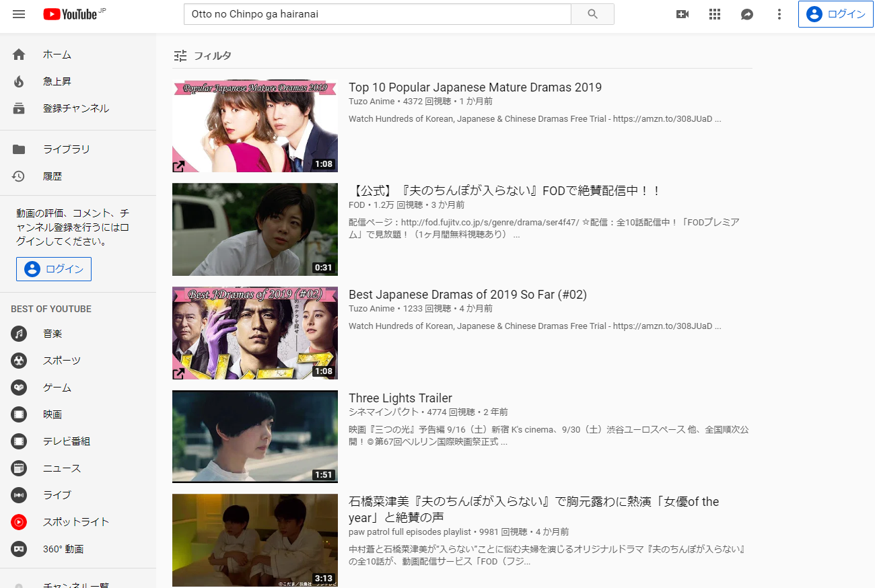Open thumbnail of Best JDramas of 2019 #02
This screenshot has height=588, width=875.
pyautogui.click(x=255, y=333)
